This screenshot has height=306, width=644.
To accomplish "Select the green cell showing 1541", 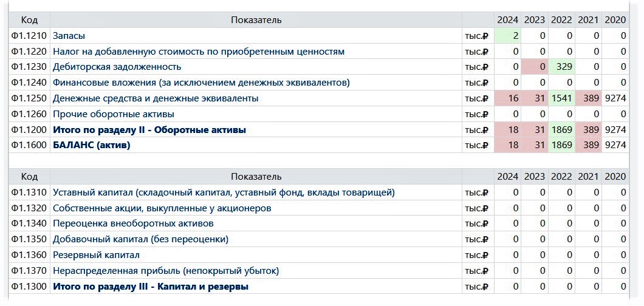I will click(x=561, y=98).
